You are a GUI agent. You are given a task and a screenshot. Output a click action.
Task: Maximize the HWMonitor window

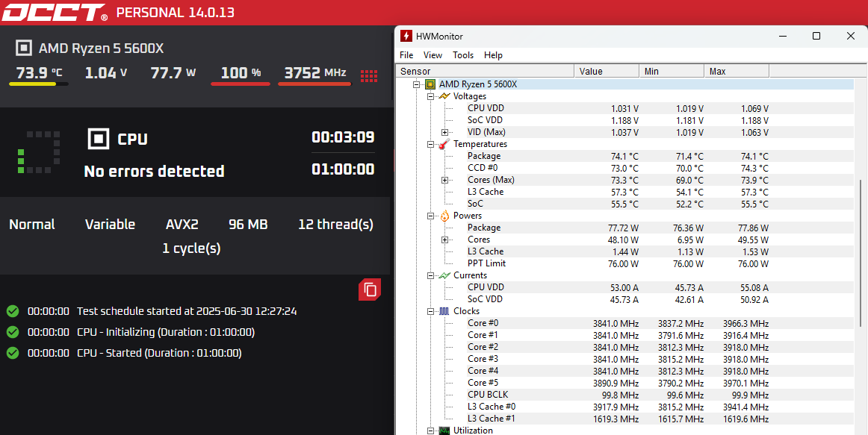[x=816, y=36]
